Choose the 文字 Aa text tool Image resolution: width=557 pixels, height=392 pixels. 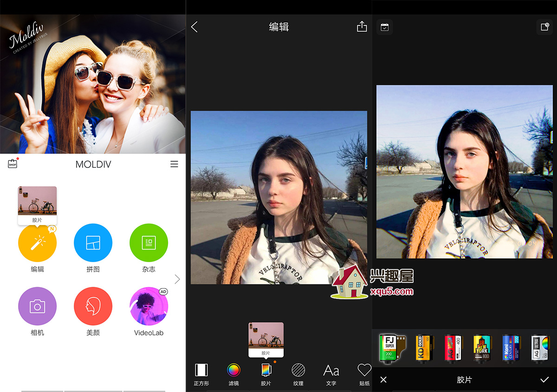331,374
